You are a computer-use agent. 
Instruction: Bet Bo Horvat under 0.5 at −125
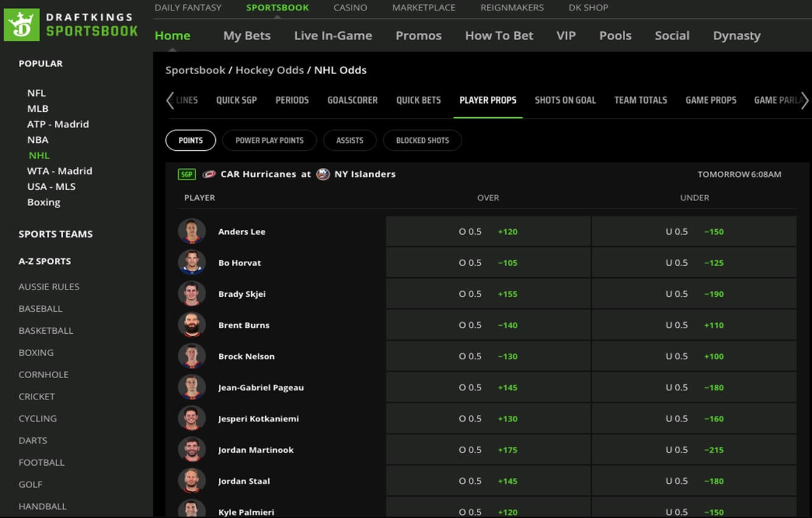click(x=694, y=263)
